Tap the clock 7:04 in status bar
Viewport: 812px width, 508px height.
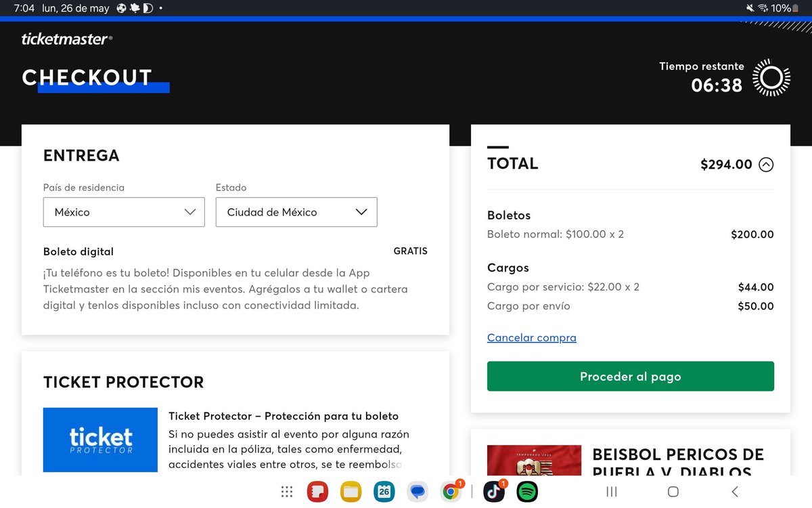click(24, 8)
